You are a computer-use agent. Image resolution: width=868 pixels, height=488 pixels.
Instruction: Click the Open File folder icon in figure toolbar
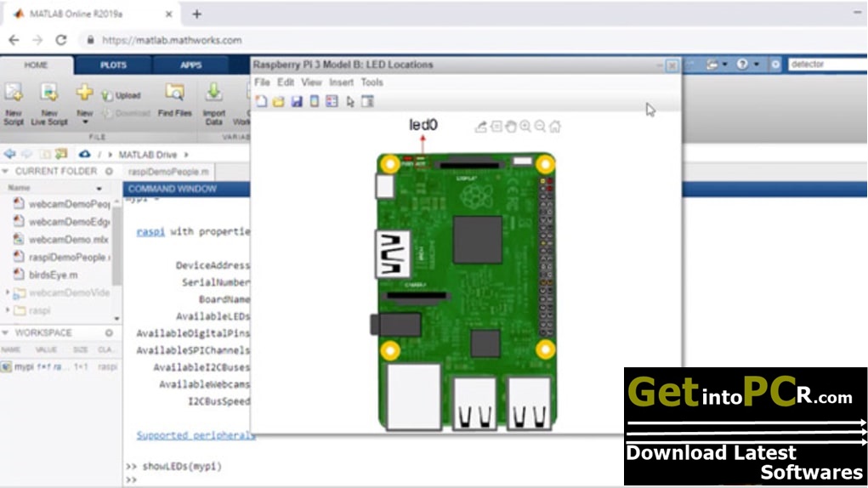[x=279, y=101]
